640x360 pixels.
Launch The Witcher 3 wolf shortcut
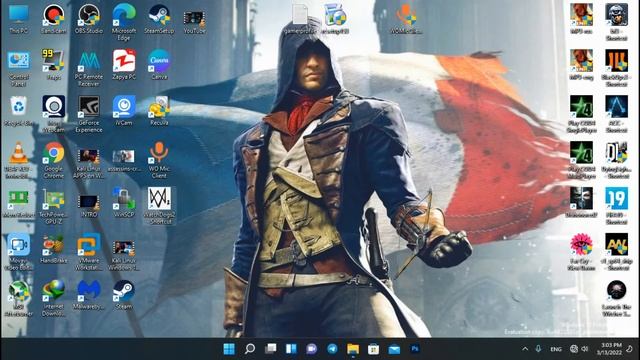point(616,298)
